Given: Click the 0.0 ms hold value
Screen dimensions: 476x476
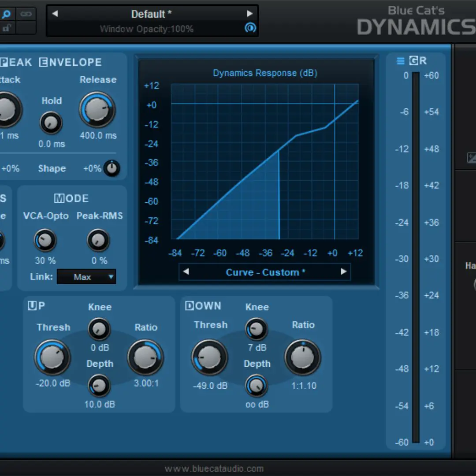Looking at the screenshot, I should [x=52, y=144].
